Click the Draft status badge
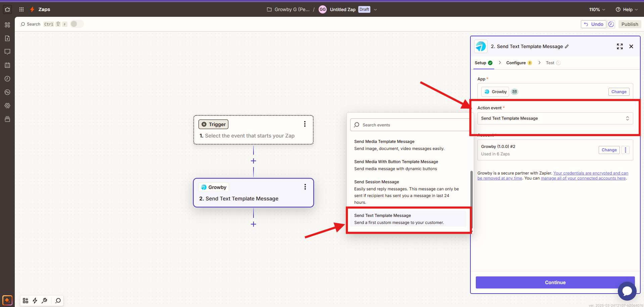 pos(364,9)
